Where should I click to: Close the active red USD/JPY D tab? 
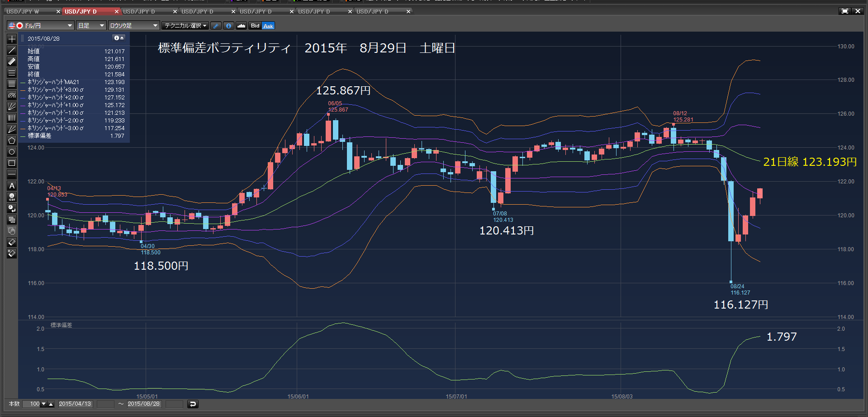tap(117, 11)
